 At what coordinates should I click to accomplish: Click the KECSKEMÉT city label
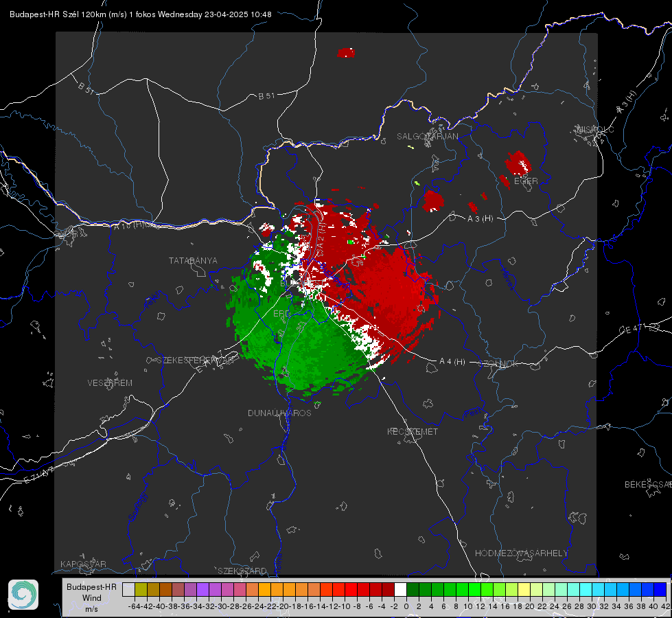click(x=413, y=431)
